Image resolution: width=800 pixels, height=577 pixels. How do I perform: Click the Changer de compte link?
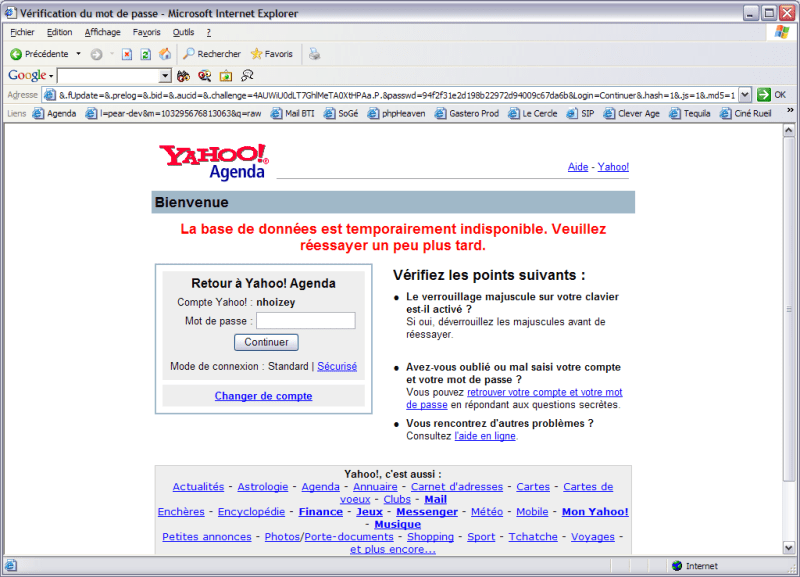(263, 396)
